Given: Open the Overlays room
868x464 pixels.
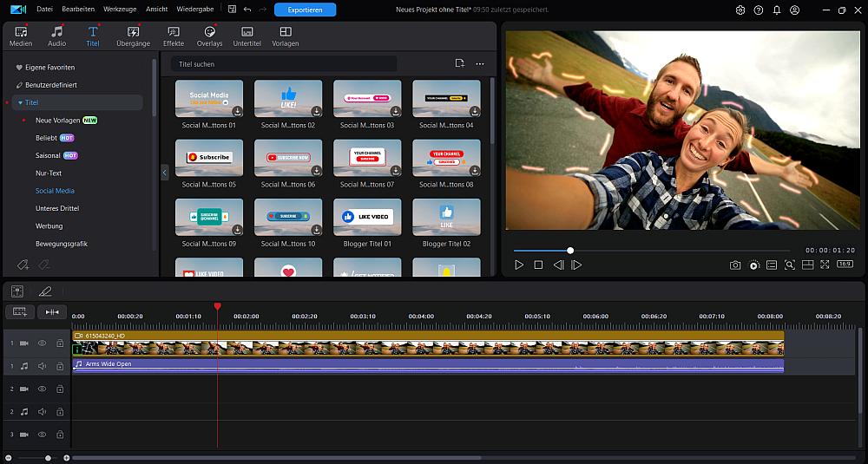Looking at the screenshot, I should 209,36.
